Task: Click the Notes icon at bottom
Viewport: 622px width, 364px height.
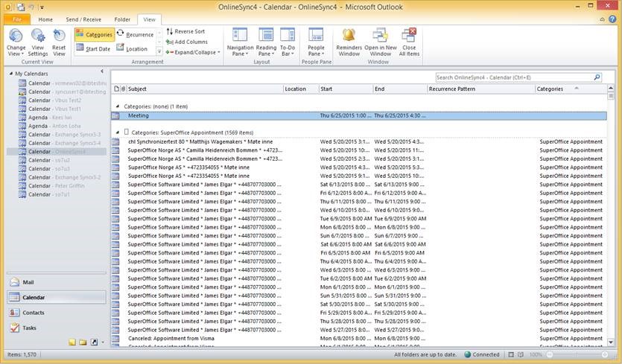Action: [72, 342]
